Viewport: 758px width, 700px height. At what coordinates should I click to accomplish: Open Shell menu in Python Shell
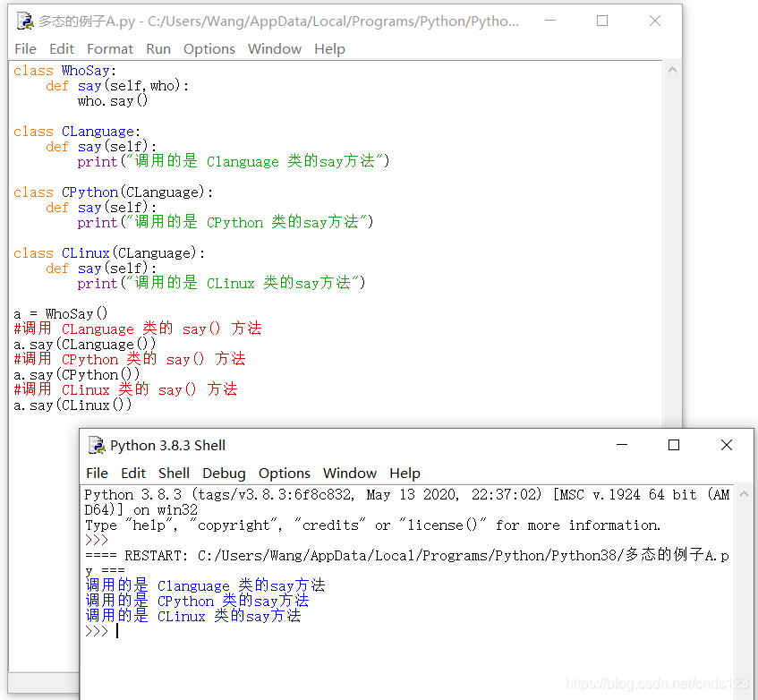(x=174, y=473)
